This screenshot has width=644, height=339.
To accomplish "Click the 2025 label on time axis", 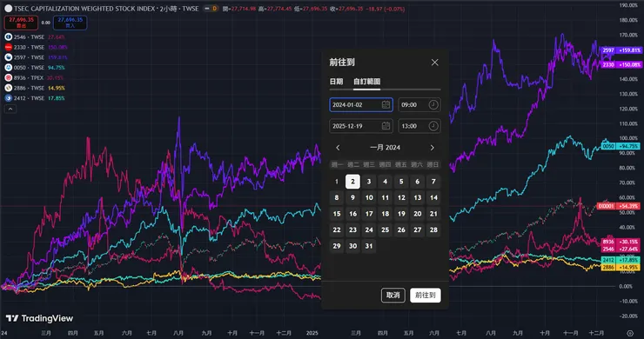I will point(312,333).
